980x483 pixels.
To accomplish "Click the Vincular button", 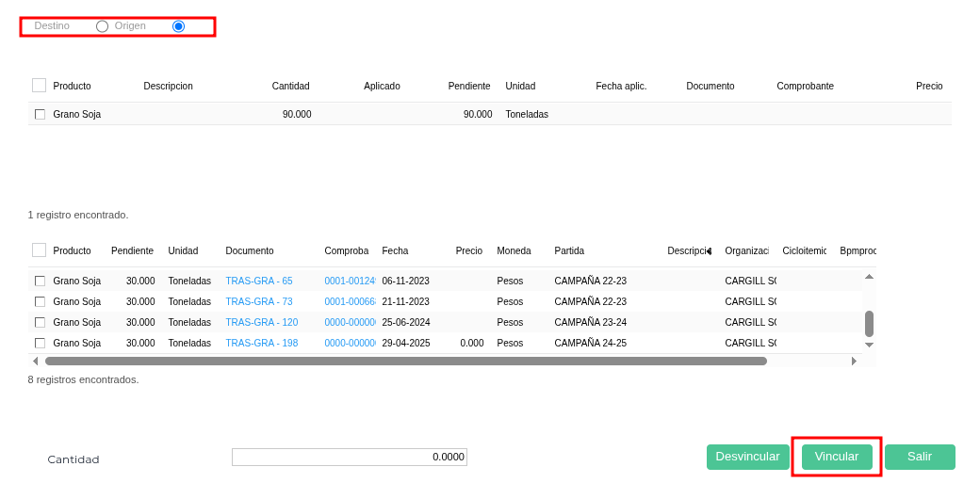I will pyautogui.click(x=836, y=457).
